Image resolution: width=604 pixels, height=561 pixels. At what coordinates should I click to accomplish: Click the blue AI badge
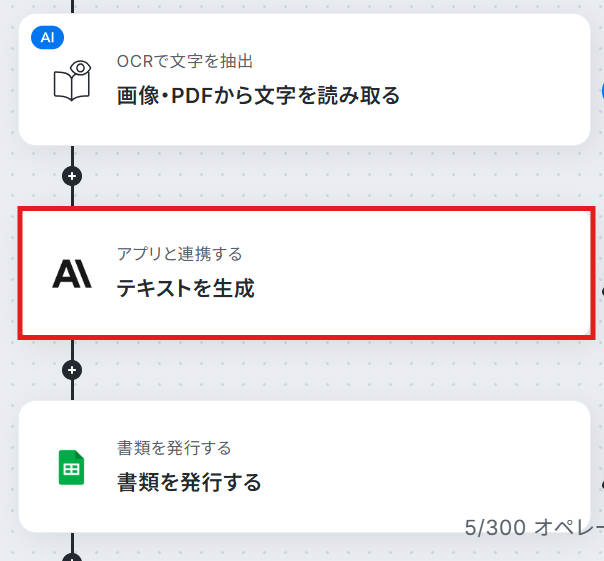(x=47, y=37)
